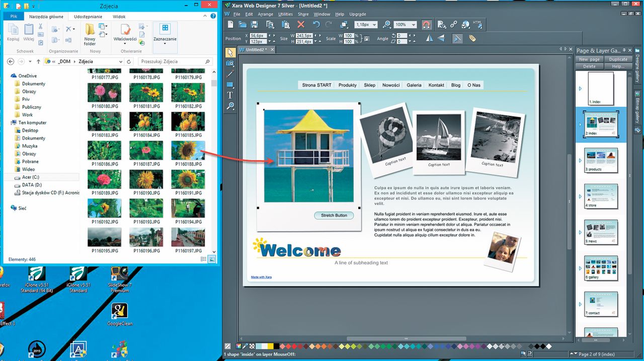
Task: Toggle the lock aspect ratio padlock
Action: [367, 38]
